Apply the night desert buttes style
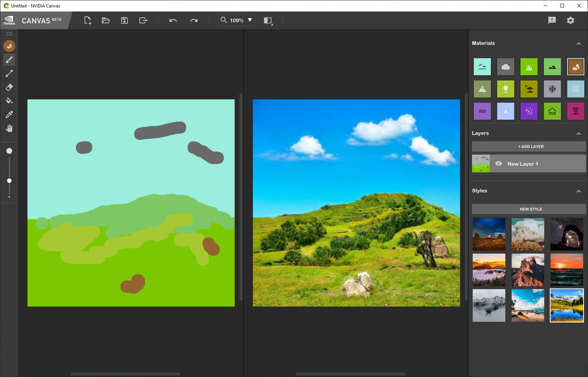The width and height of the screenshot is (588, 377). pos(489,234)
